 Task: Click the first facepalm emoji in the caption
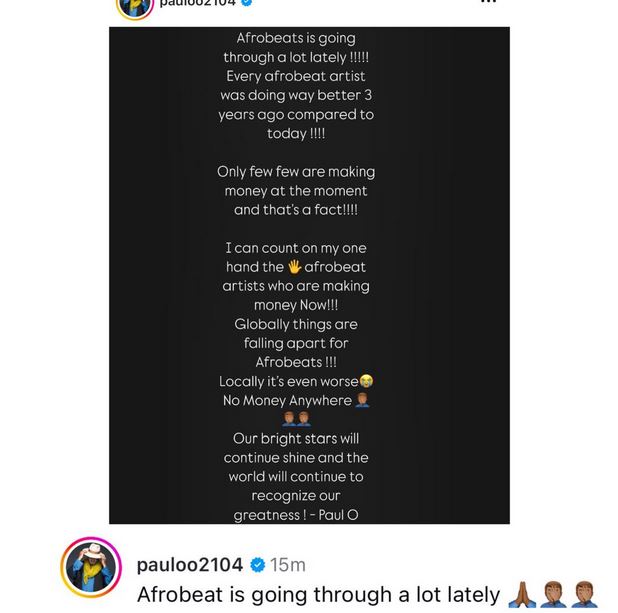click(x=553, y=594)
